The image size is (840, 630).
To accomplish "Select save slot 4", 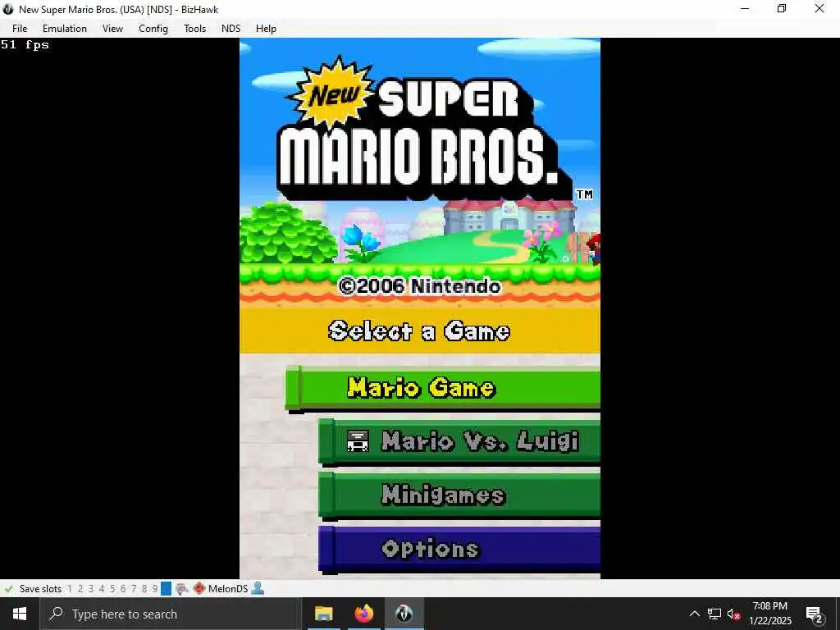I will [102, 589].
